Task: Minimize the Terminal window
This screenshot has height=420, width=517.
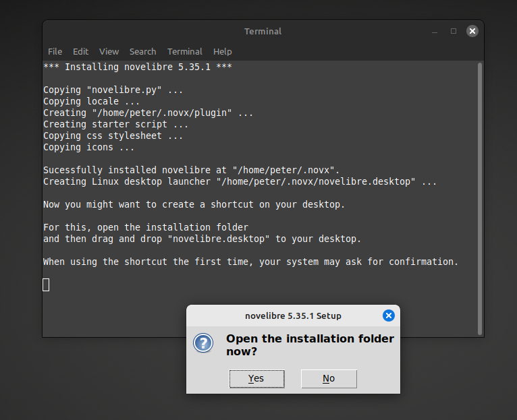Action: 435,31
